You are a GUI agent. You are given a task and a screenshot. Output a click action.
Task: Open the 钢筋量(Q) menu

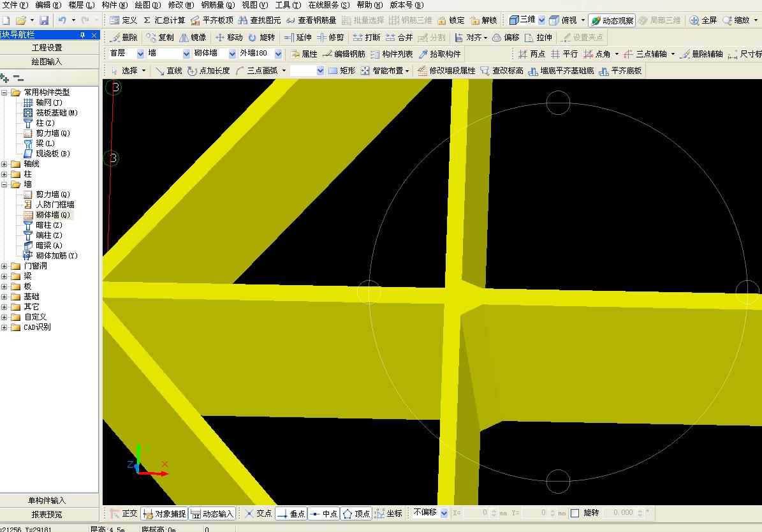point(217,5)
